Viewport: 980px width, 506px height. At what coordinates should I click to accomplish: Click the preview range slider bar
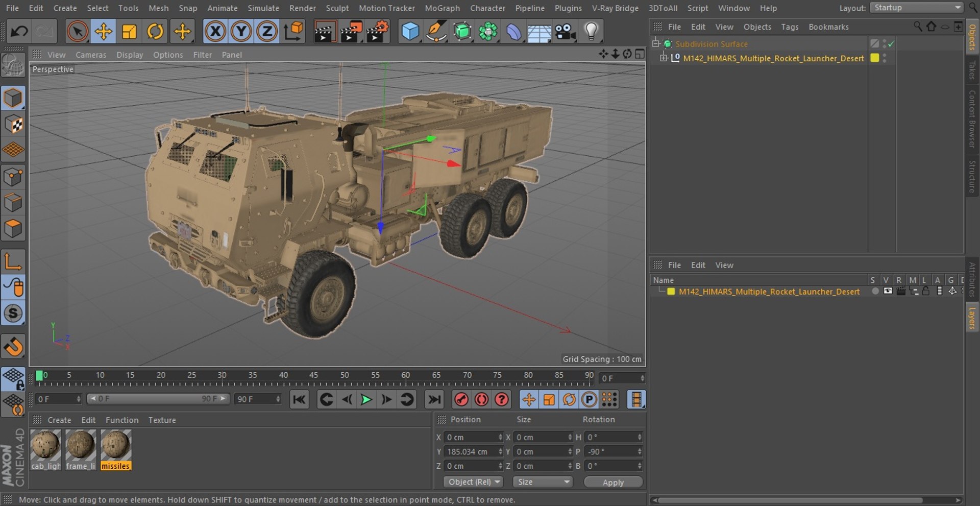click(158, 399)
